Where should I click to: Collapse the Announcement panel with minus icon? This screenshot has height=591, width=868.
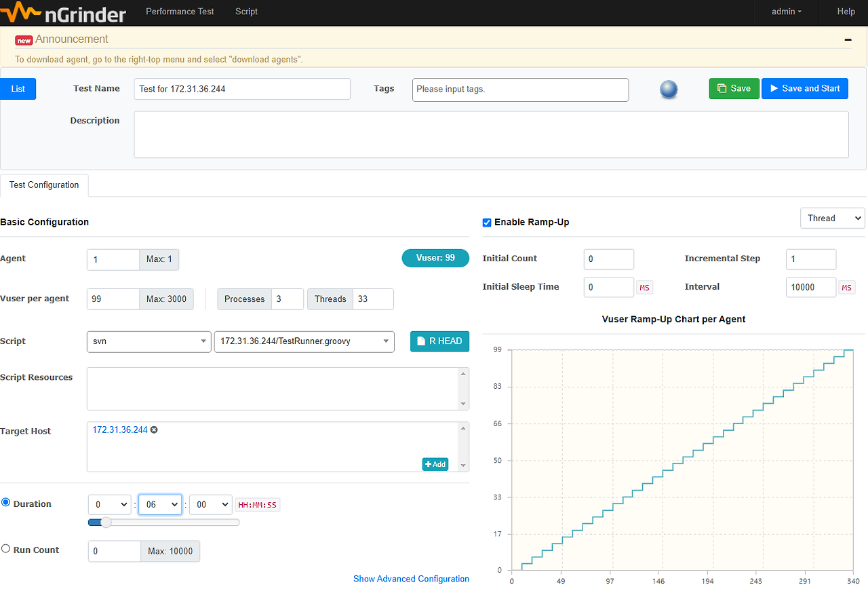[x=848, y=40]
